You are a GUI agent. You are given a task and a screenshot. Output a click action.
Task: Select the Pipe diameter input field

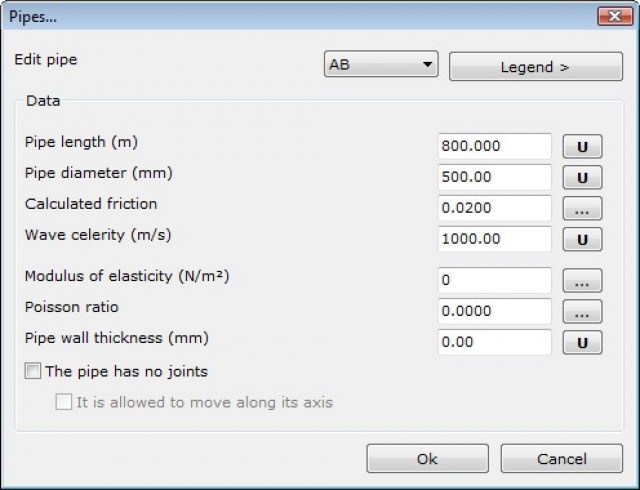[x=494, y=177]
